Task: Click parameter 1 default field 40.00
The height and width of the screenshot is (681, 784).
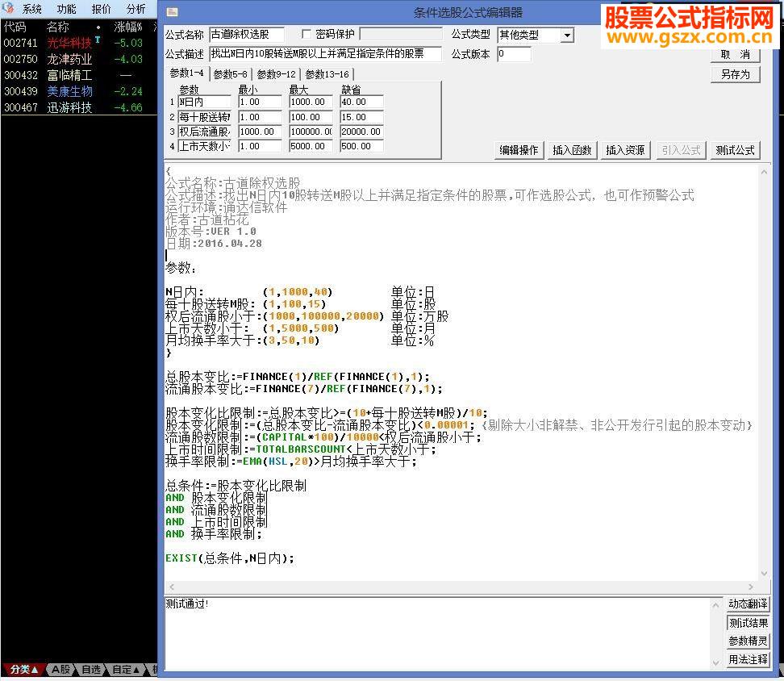Action: (361, 102)
